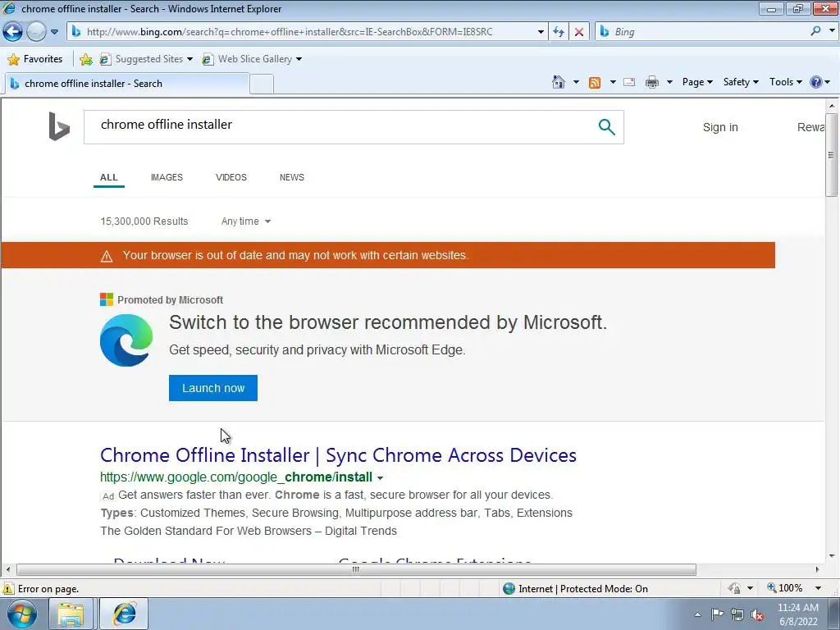Click the out of date browser warning banner
This screenshot has height=630, width=840.
[x=388, y=255]
